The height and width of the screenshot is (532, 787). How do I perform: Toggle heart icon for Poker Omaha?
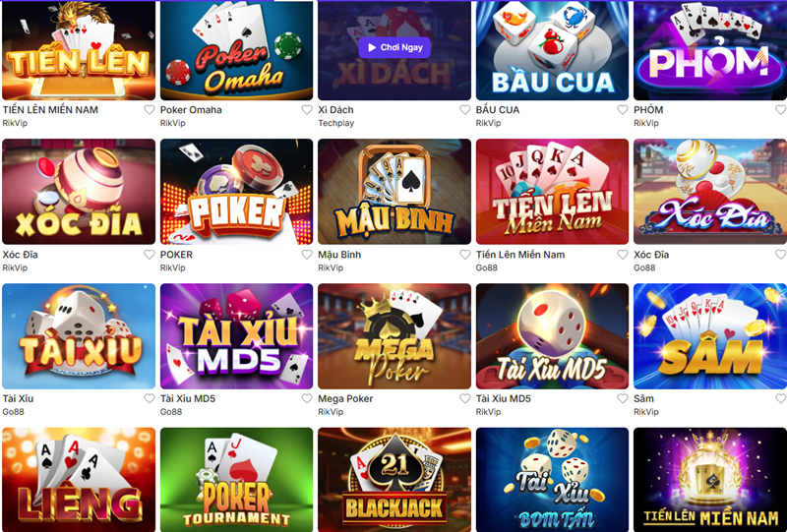tap(307, 110)
